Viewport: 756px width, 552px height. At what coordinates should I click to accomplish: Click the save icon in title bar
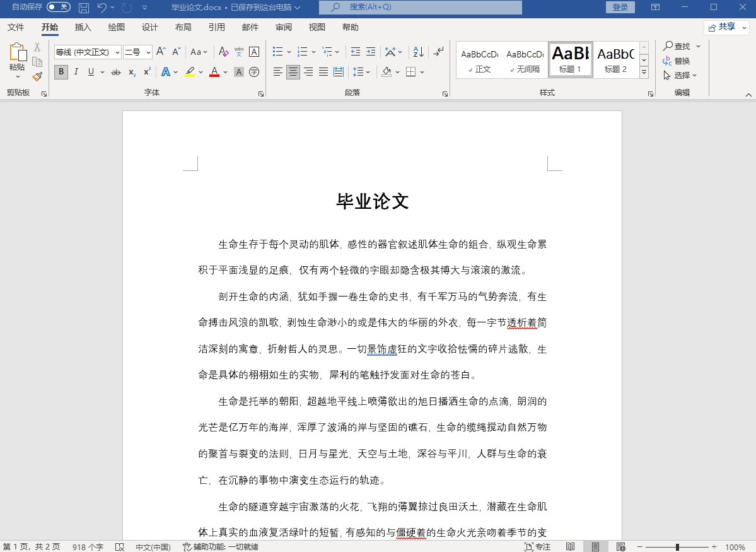click(83, 8)
